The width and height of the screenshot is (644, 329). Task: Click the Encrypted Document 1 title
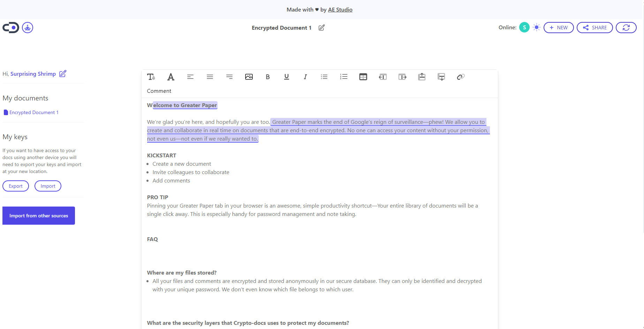point(282,28)
